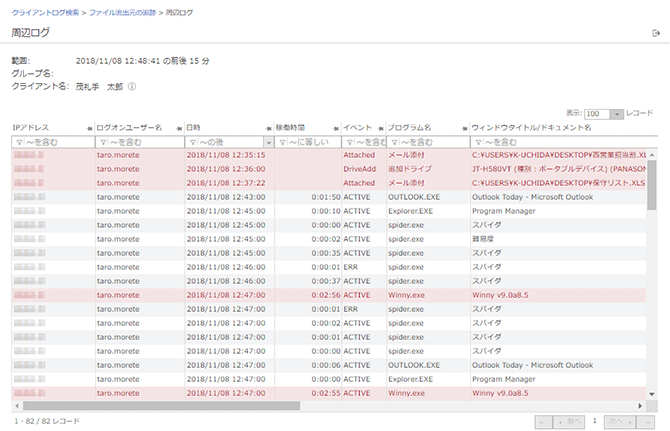Image resolution: width=670 pixels, height=431 pixels.
Task: Open the 日時 filter dropdown arrow
Action: click(x=268, y=142)
